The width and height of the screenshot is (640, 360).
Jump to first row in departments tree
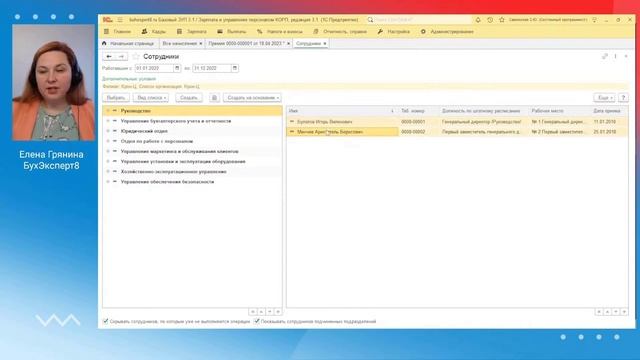pos(253,312)
